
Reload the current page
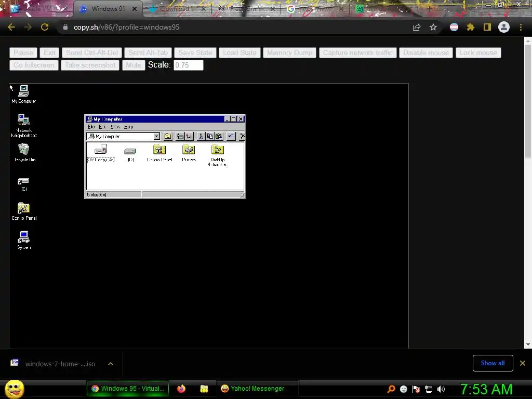pyautogui.click(x=45, y=27)
